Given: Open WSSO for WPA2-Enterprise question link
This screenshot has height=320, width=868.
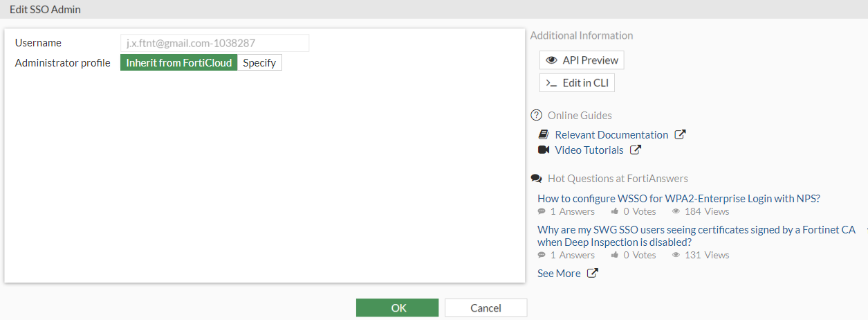Looking at the screenshot, I should (x=678, y=199).
